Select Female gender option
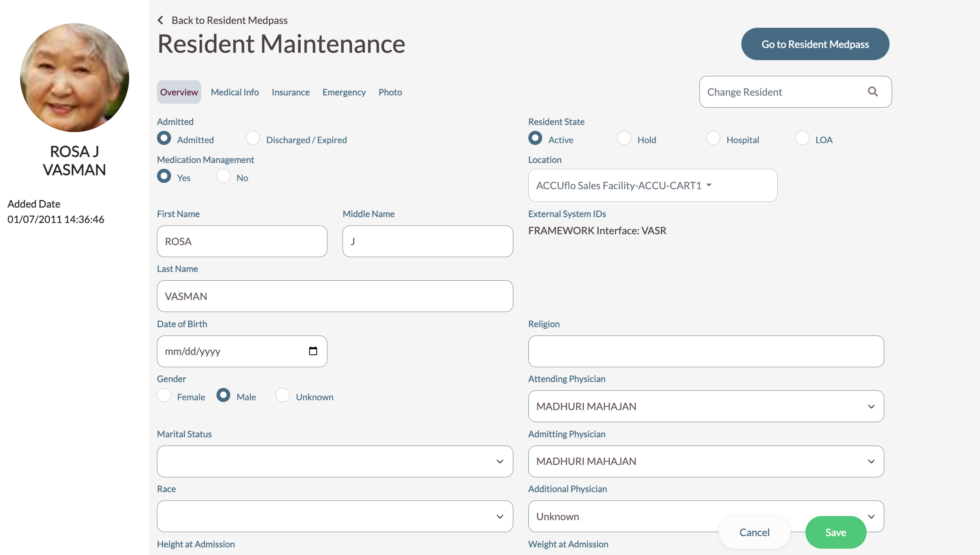Screen dimensions: 980x555 click(164, 395)
